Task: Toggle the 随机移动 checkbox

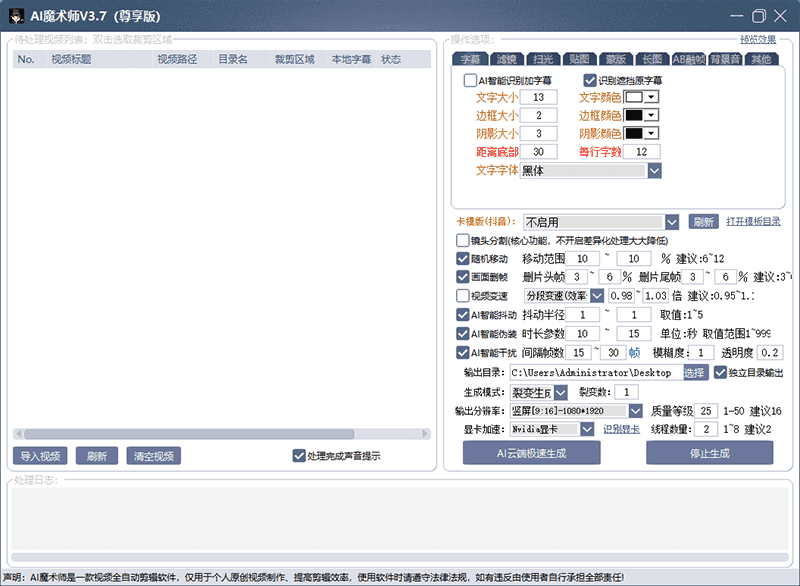Action: [462, 259]
